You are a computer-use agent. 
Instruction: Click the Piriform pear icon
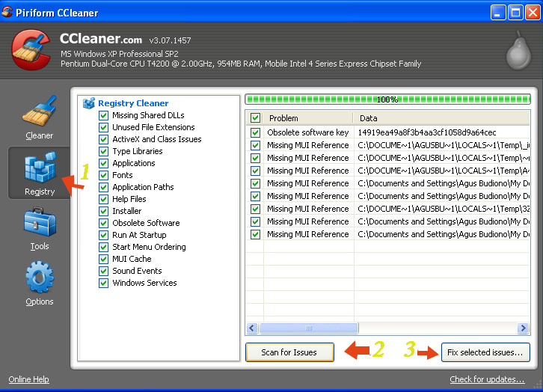(x=518, y=51)
